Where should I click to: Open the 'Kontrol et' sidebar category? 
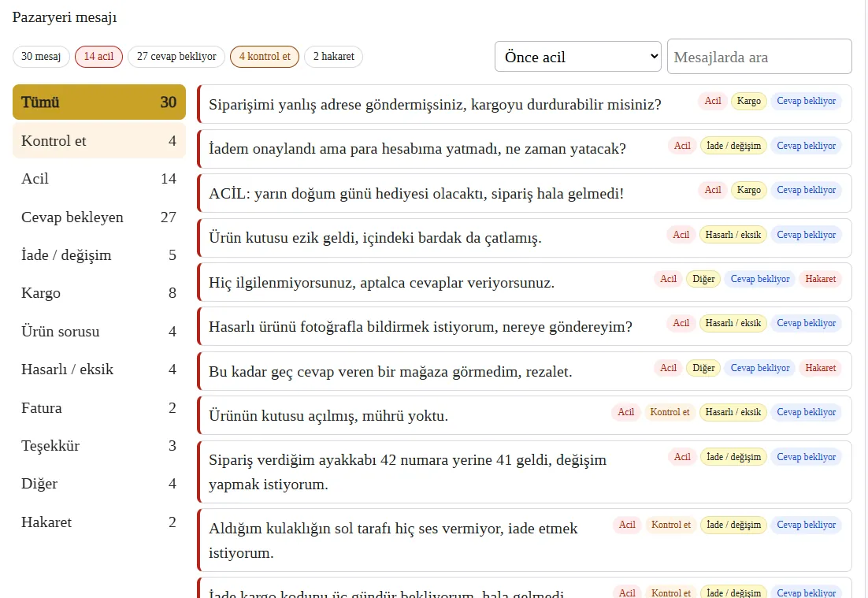coord(99,141)
